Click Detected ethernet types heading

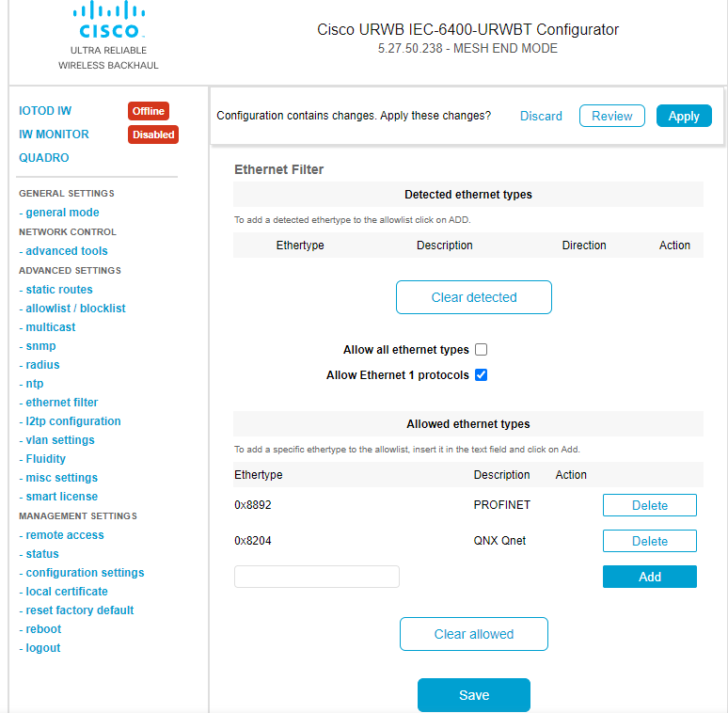(468, 195)
